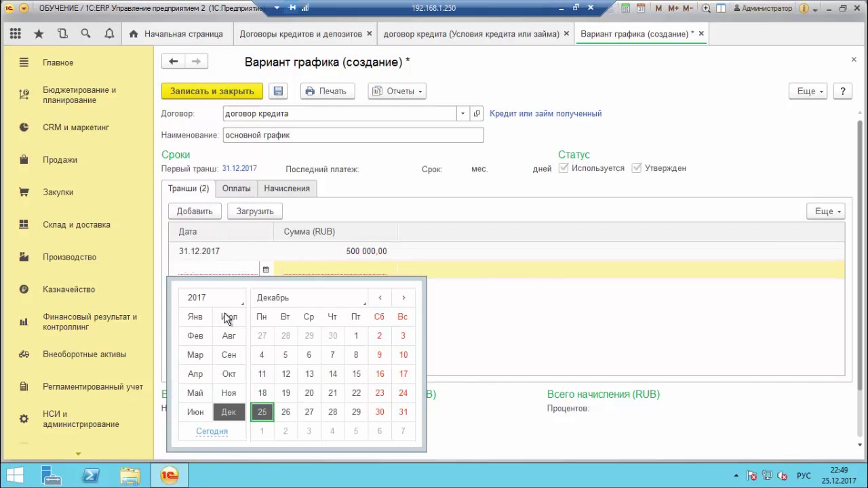Viewport: 868px width, 488px height.
Task: Click the save diskette icon
Action: [x=278, y=91]
